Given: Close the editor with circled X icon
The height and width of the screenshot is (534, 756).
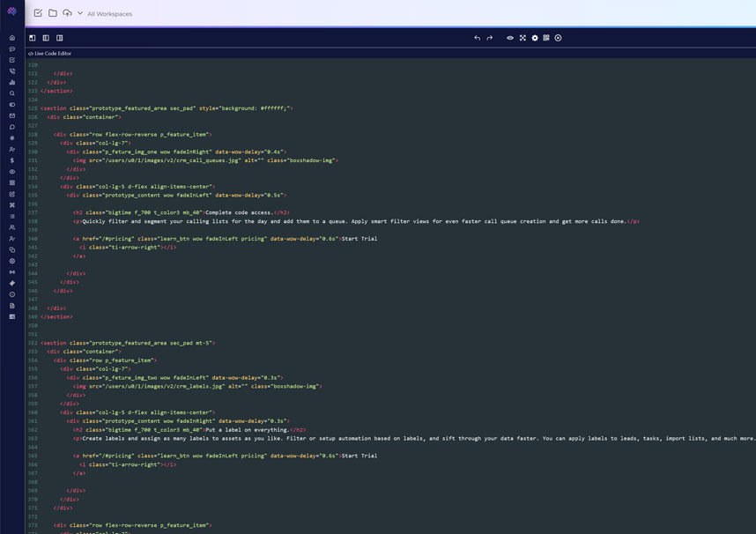Looking at the screenshot, I should tap(559, 38).
